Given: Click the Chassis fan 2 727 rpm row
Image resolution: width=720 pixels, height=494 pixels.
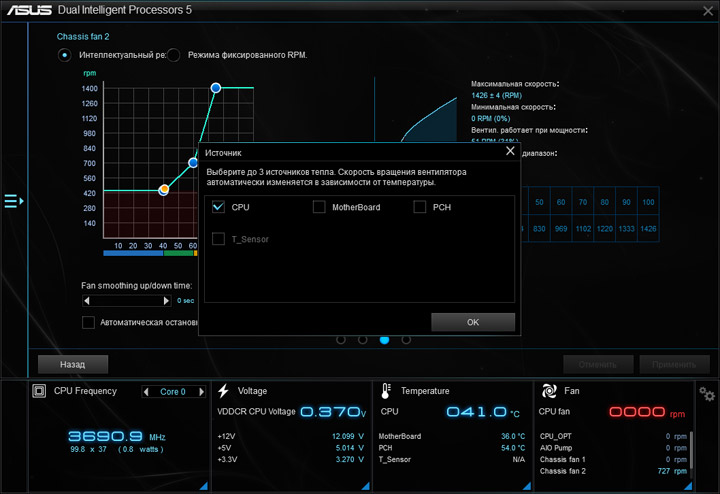Looking at the screenshot, I should pos(613,471).
